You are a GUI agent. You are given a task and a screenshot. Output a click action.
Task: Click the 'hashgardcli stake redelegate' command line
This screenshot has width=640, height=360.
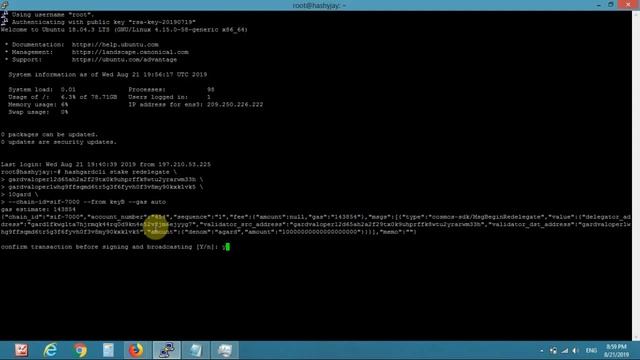[x=89, y=172]
